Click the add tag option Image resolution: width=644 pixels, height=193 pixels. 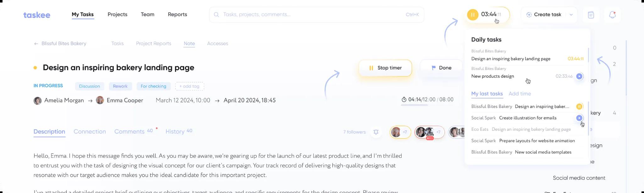coord(189,86)
